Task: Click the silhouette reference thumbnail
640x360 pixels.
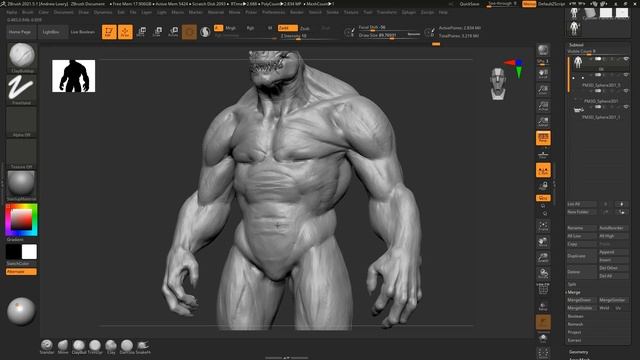Action: coord(73,76)
